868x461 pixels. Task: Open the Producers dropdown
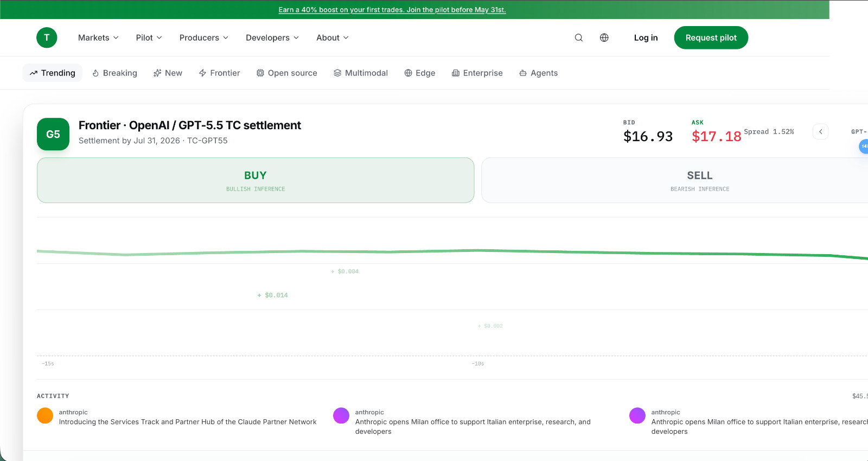tap(204, 37)
